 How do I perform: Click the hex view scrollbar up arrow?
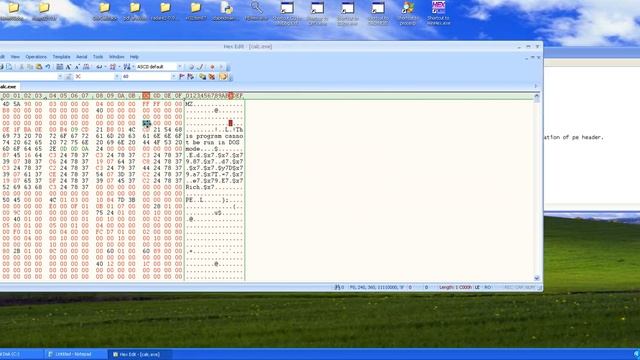(x=537, y=97)
